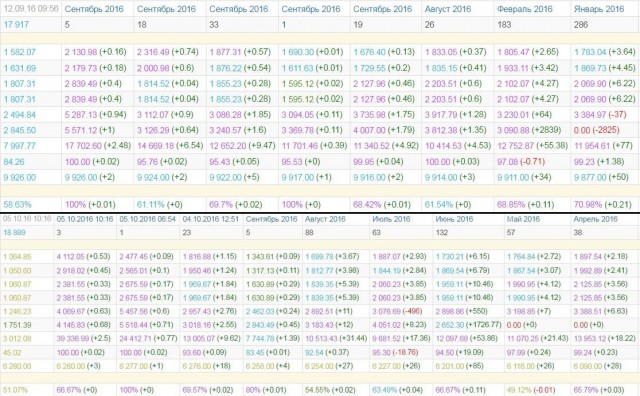Click the '4 112.05 (+0.53)' cell
The image size is (640, 396).
pyautogui.click(x=84, y=256)
